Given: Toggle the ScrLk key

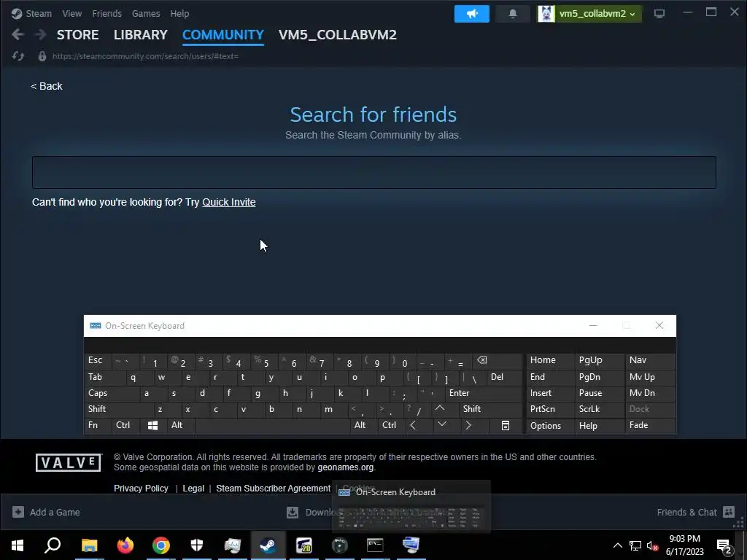Looking at the screenshot, I should point(600,409).
